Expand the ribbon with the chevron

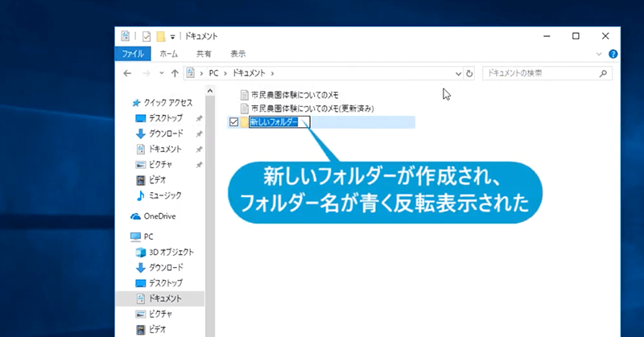599,54
